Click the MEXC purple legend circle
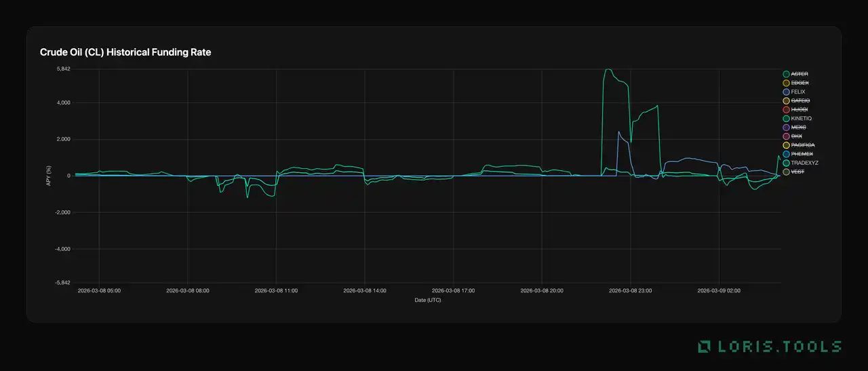This screenshot has width=868, height=371. (x=786, y=128)
